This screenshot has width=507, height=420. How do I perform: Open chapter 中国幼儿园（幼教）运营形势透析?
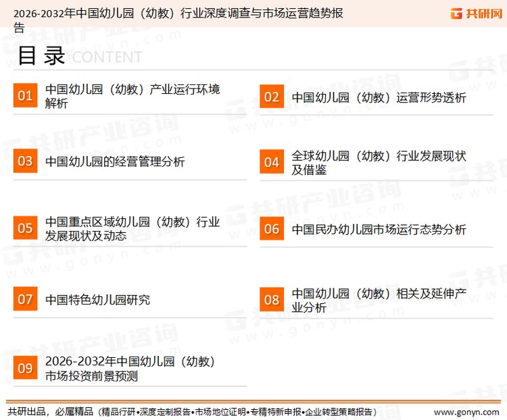379,97
